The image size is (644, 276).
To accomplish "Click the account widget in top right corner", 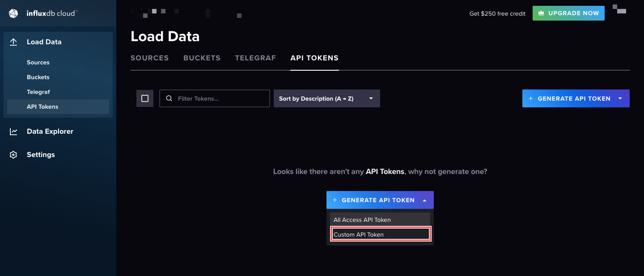I will click(x=619, y=9).
